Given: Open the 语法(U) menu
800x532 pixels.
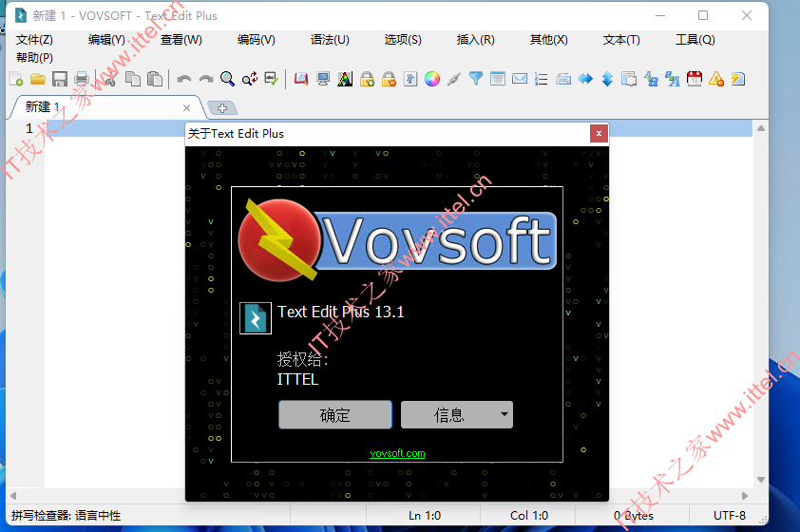Looking at the screenshot, I should (x=330, y=40).
